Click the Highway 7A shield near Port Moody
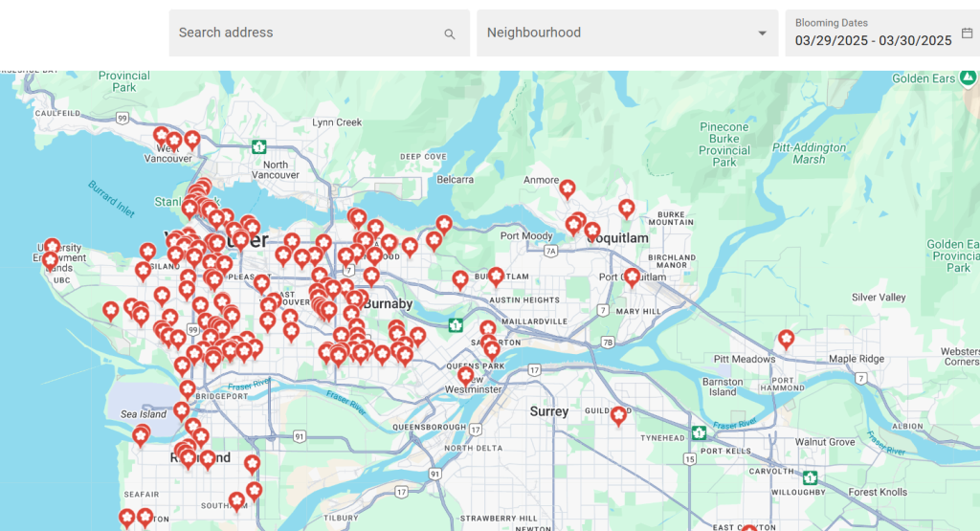The width and height of the screenshot is (980, 531). tap(550, 251)
